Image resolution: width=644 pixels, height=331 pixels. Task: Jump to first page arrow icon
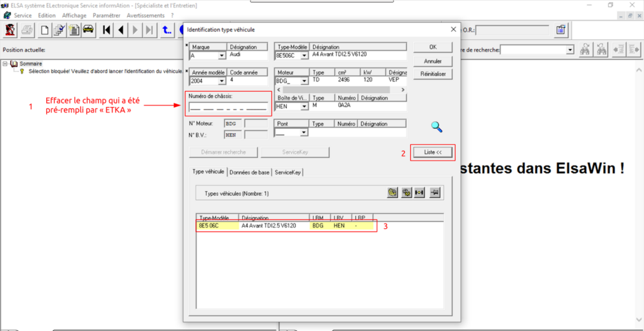(x=107, y=30)
